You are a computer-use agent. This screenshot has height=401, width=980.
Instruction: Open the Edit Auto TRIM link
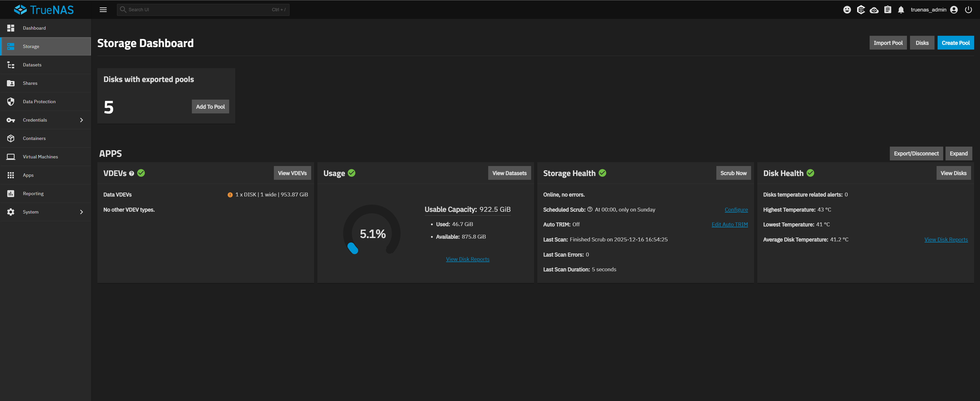729,225
